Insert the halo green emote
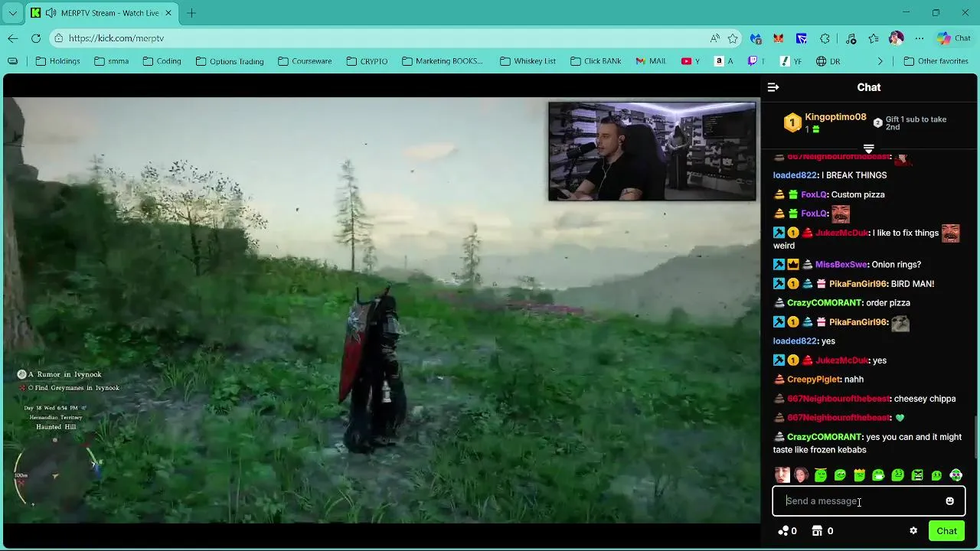Viewport: 980px width, 551px height. (821, 475)
